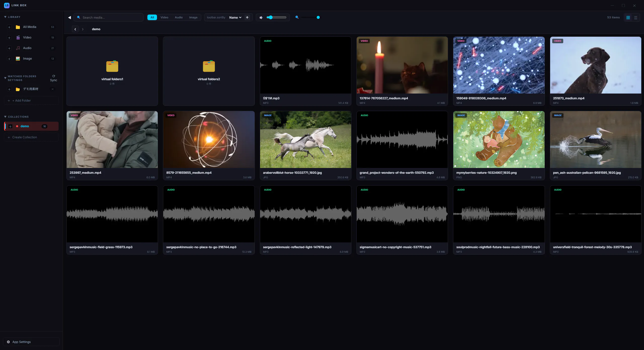Image resolution: width=644 pixels, height=350 pixels.
Task: Collapse the sidebar with the left triangle icon
Action: coord(69,17)
